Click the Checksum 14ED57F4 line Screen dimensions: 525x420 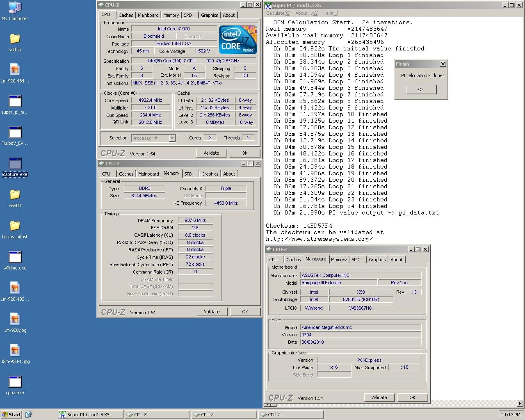point(299,226)
